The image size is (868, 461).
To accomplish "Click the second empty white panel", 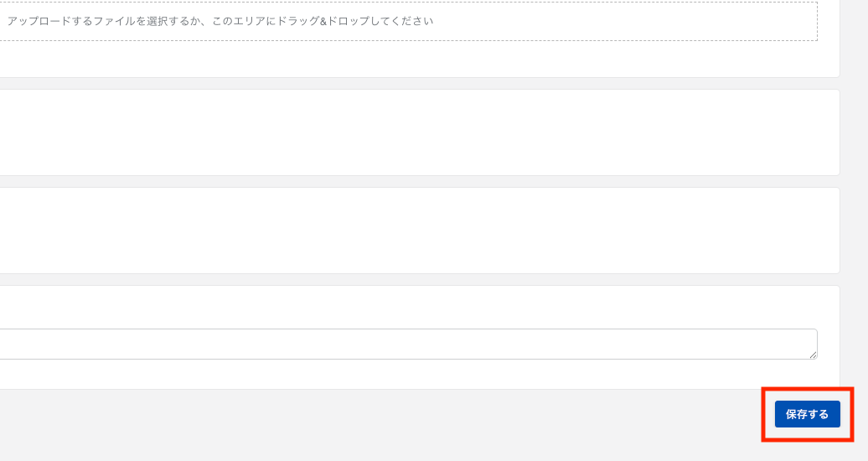I will 419,230.
